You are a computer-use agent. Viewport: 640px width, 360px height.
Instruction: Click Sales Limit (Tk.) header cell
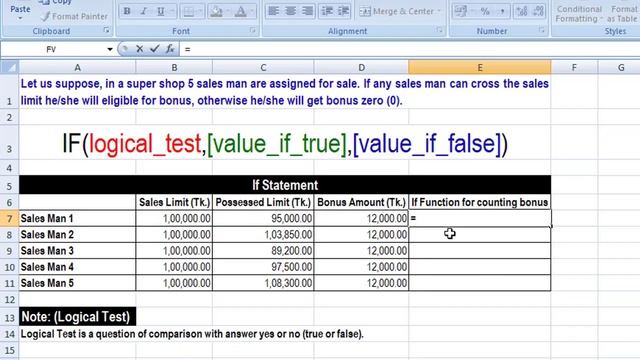174,202
